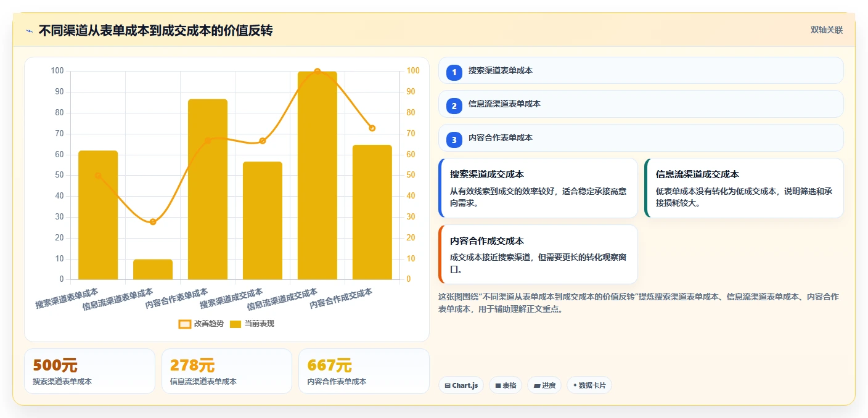Click the 信息流渠道成交成本 tallest bar
The height and width of the screenshot is (418, 868).
pyautogui.click(x=317, y=176)
